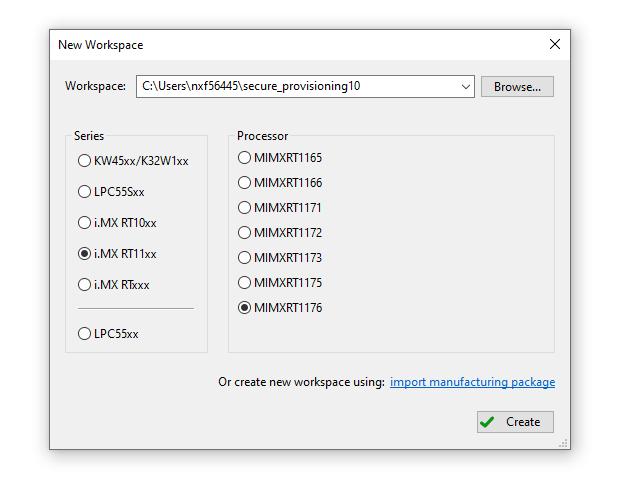Pick the i.MX RTxxx series
Image resolution: width=623 pixels, height=485 pixels.
tap(85, 285)
